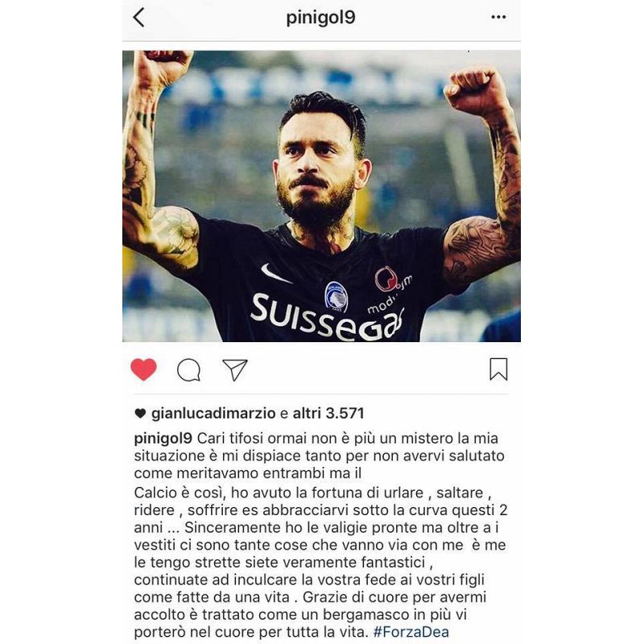Tap caption line mentioning bergamasco

(x=300, y=614)
